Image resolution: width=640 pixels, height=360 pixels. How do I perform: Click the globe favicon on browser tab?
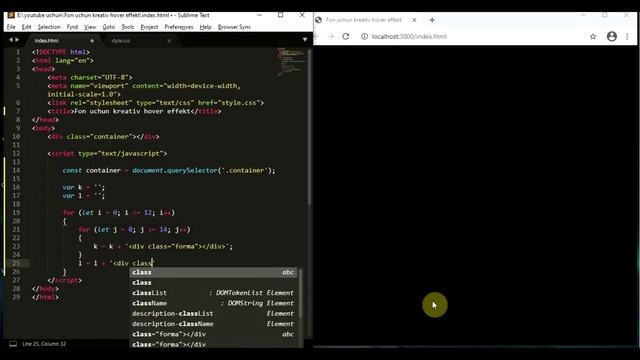tap(319, 20)
